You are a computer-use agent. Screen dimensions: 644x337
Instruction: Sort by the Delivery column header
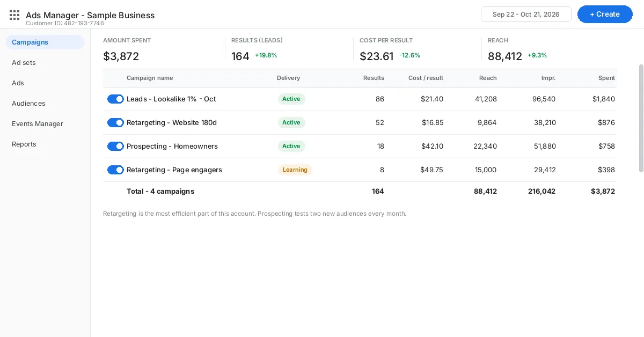(288, 78)
